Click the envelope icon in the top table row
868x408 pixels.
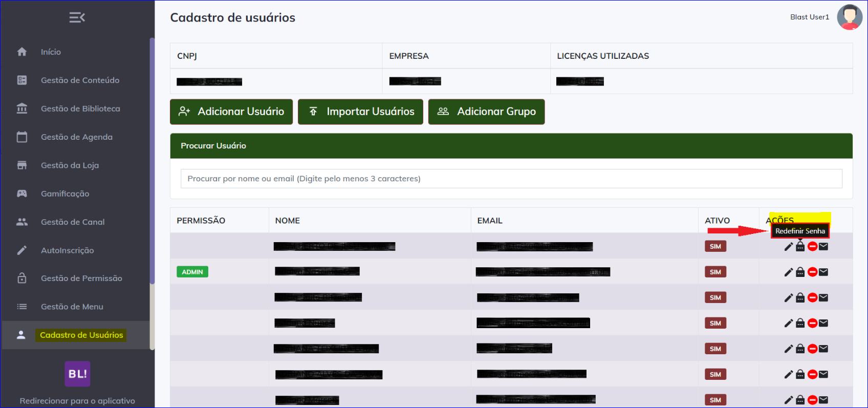coord(823,246)
